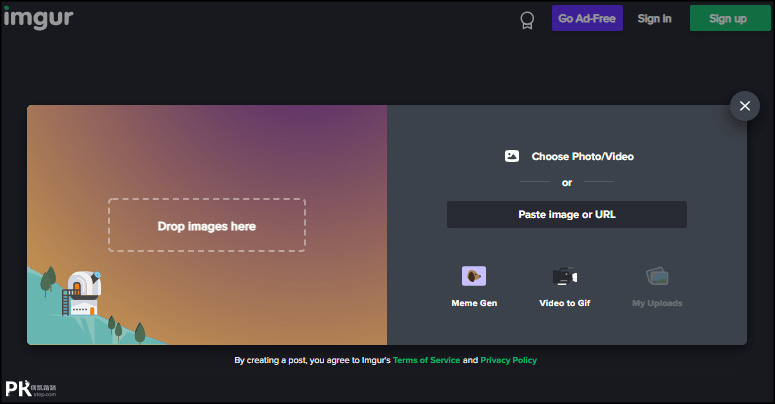Open the Privacy Policy link
This screenshot has height=404, width=775.
[509, 360]
